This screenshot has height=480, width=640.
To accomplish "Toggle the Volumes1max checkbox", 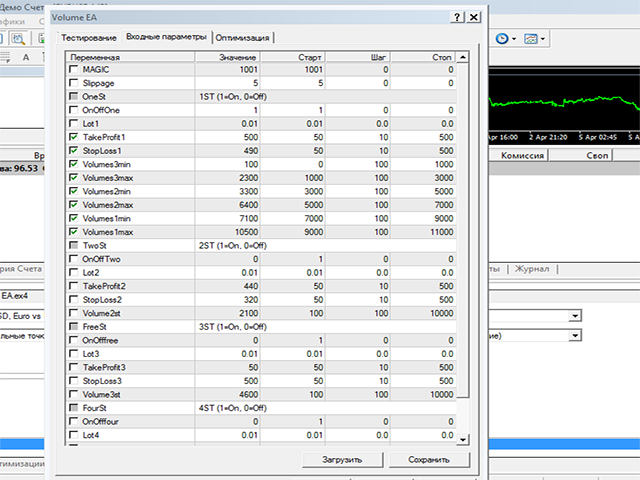I will [74, 232].
